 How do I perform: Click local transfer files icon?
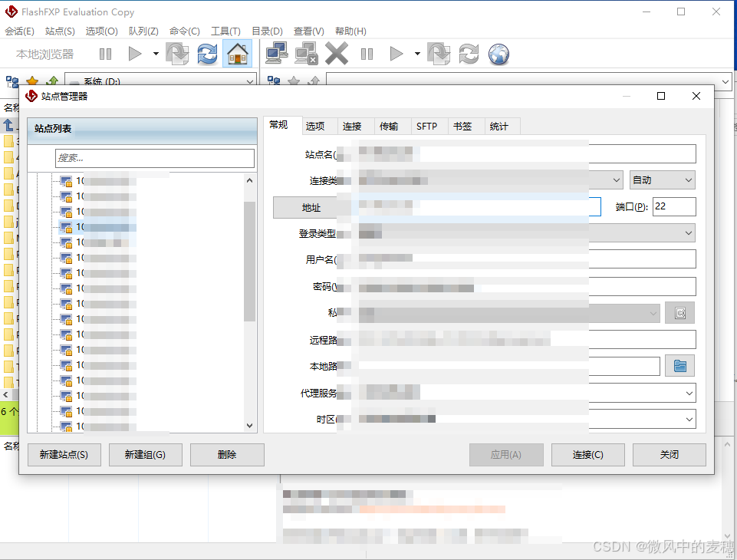pyautogui.click(x=177, y=54)
